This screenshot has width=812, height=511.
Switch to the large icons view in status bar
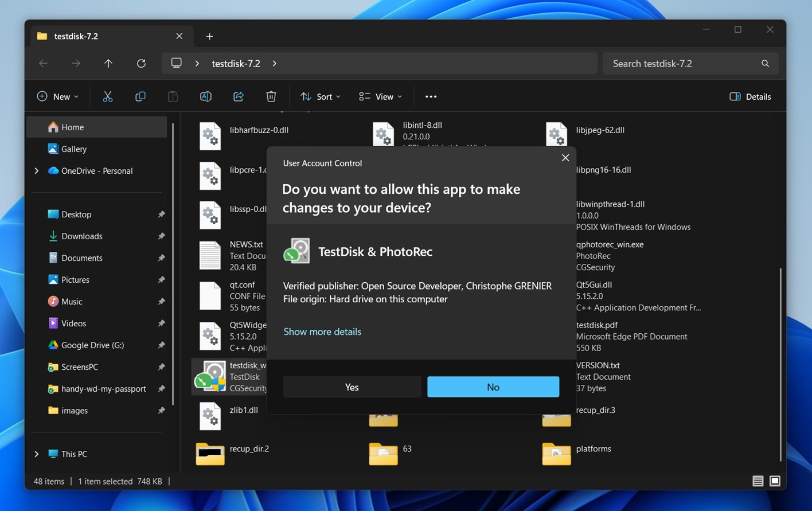[775, 481]
